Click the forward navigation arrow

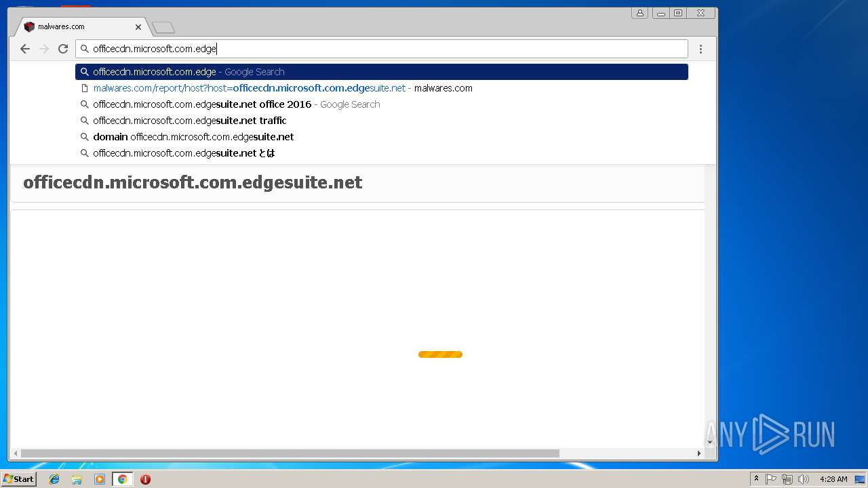coord(44,49)
